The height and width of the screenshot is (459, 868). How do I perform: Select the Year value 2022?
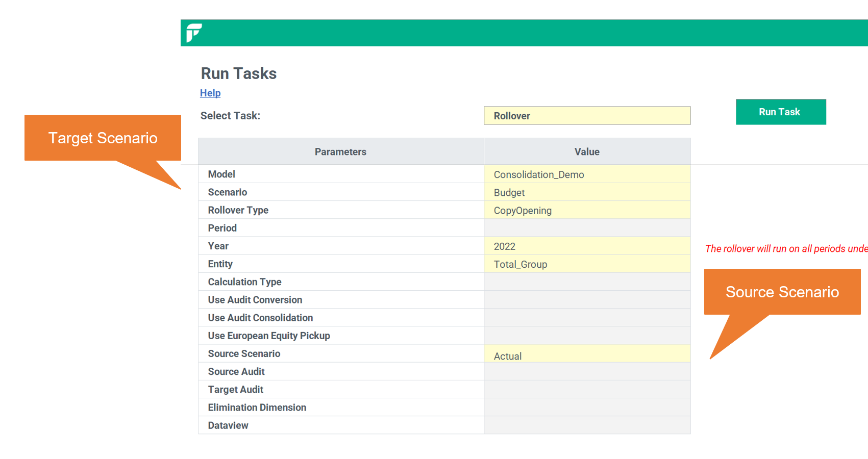tap(587, 246)
